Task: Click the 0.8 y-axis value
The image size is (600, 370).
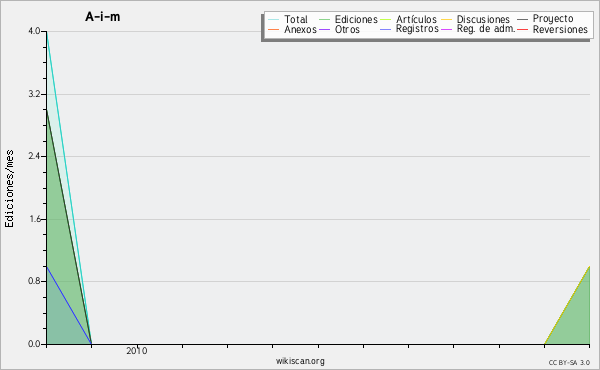Action: [x=34, y=281]
